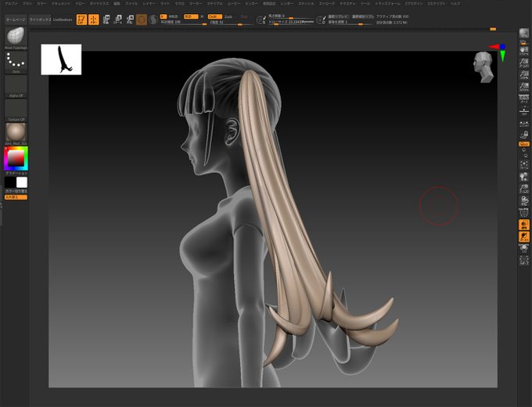Click the Frame icon on right shelf

[524, 164]
